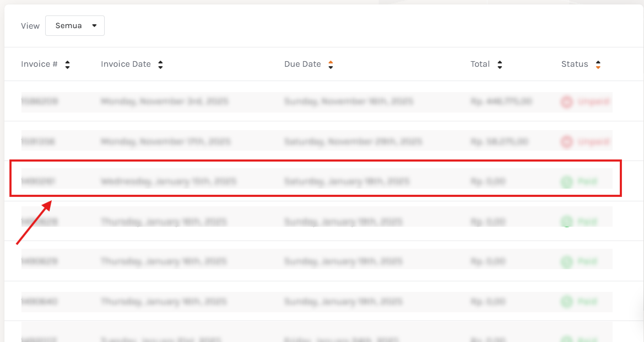Screen dimensions: 644x342
Task: Sort by the Invoice Date column header
Action: tap(126, 64)
